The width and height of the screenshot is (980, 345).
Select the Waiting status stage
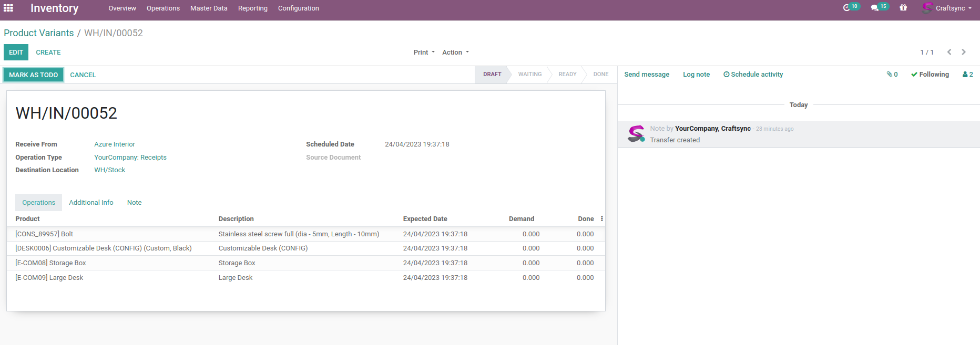529,75
